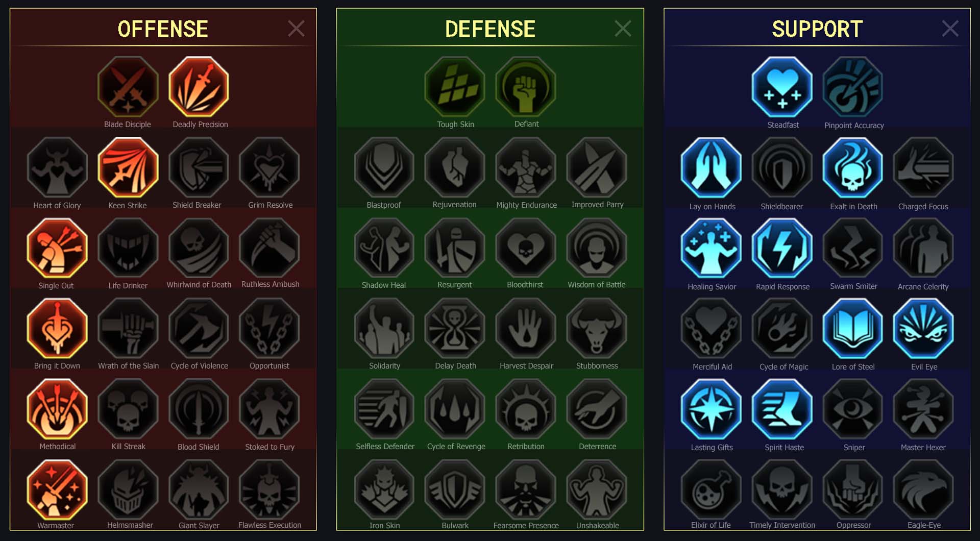The width and height of the screenshot is (980, 541).
Task: Choose the Exalt in Death skull icon
Action: 853,167
